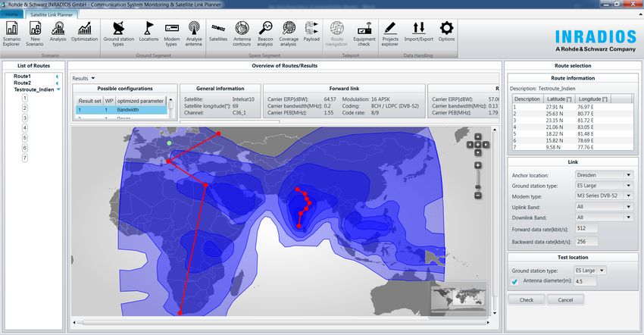The image size is (644, 335).
Task: Pan the map downward
Action: 478,152
